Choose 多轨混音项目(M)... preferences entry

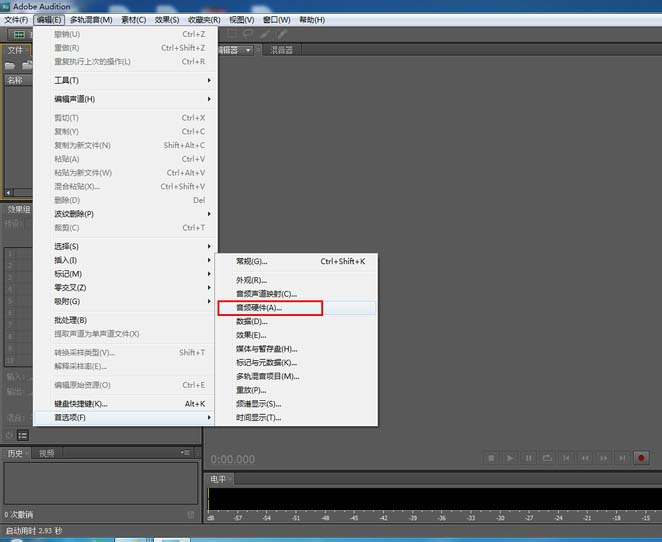pos(296,377)
